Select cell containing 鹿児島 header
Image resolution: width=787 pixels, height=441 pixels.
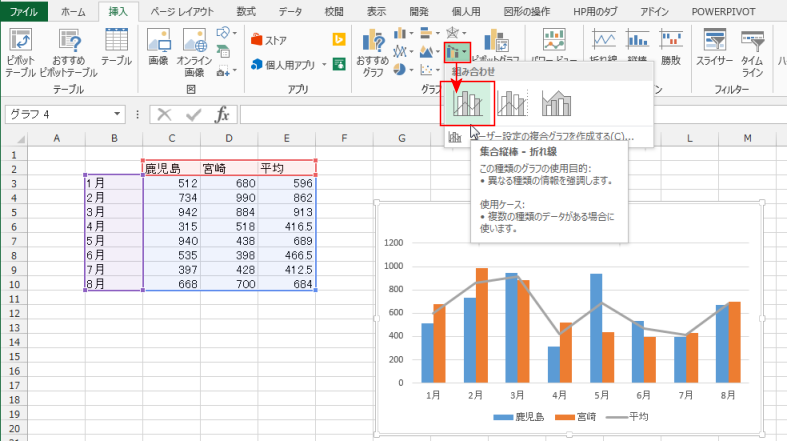coord(172,168)
